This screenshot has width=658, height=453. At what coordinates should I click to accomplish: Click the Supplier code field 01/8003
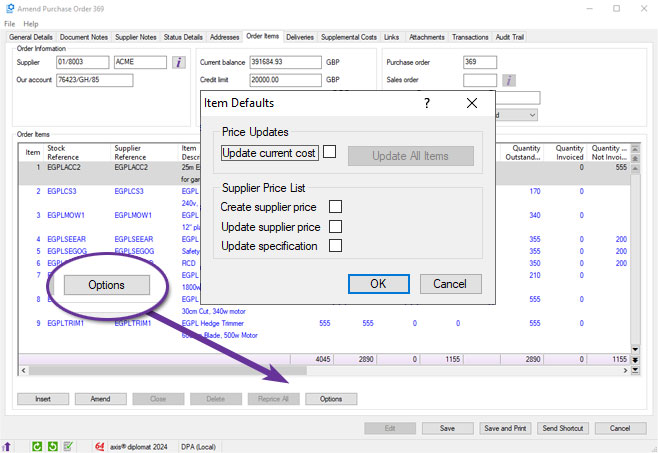83,62
